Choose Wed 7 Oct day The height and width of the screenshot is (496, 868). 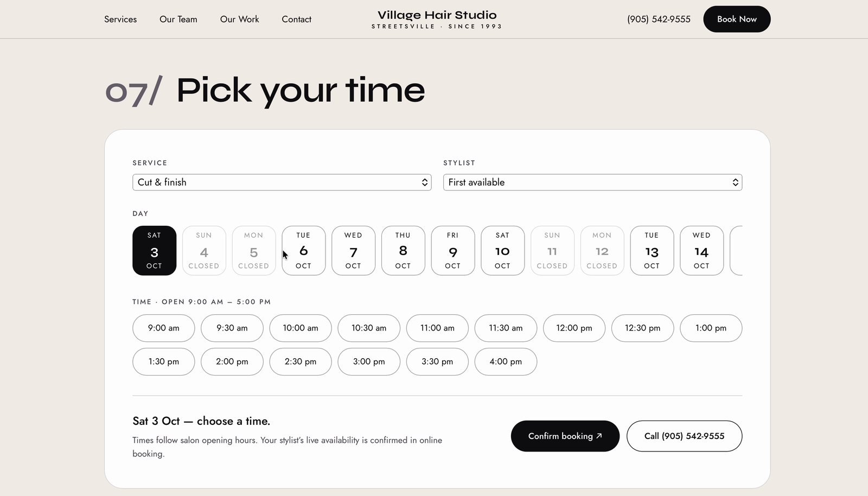353,251
